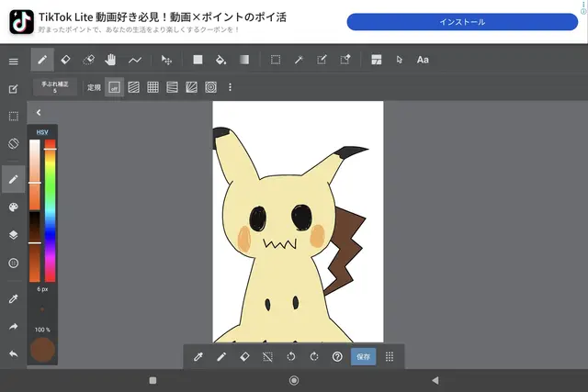588x392 pixels.
Task: Open stabilizer correction setting
Action: 55,87
